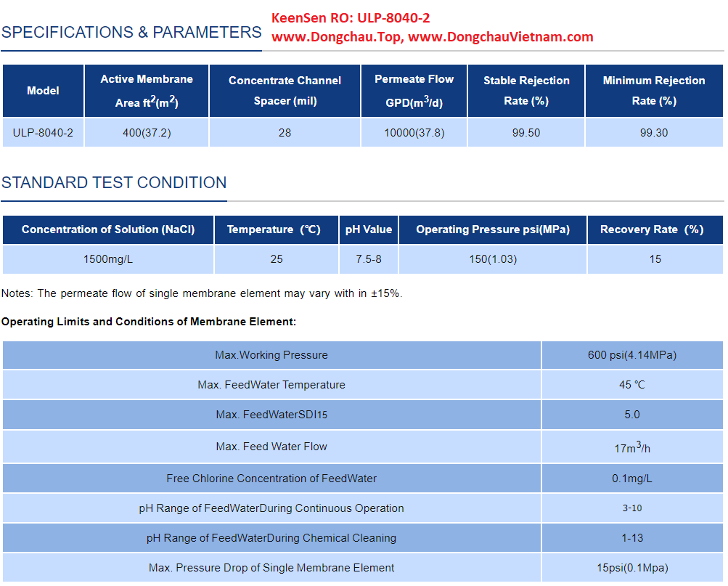Select the Operating Pressure psi(MPa) header

pos(493,229)
